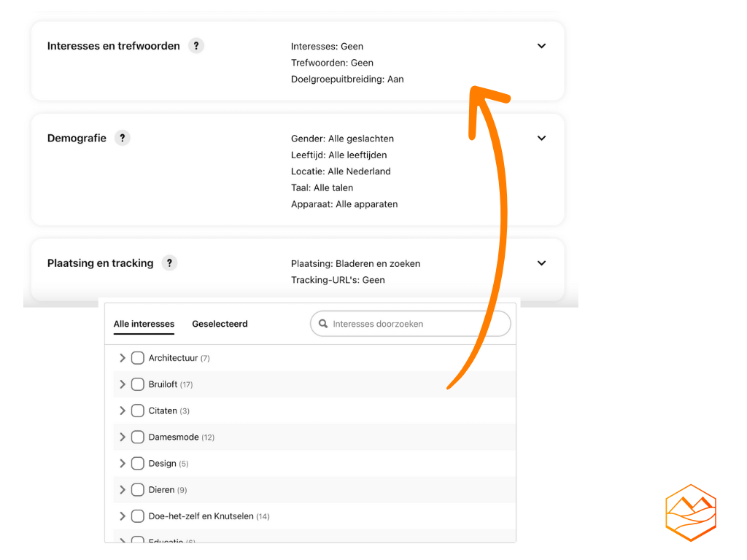Click 'Plaatsing: Bladeren en zoeken' text

[355, 263]
